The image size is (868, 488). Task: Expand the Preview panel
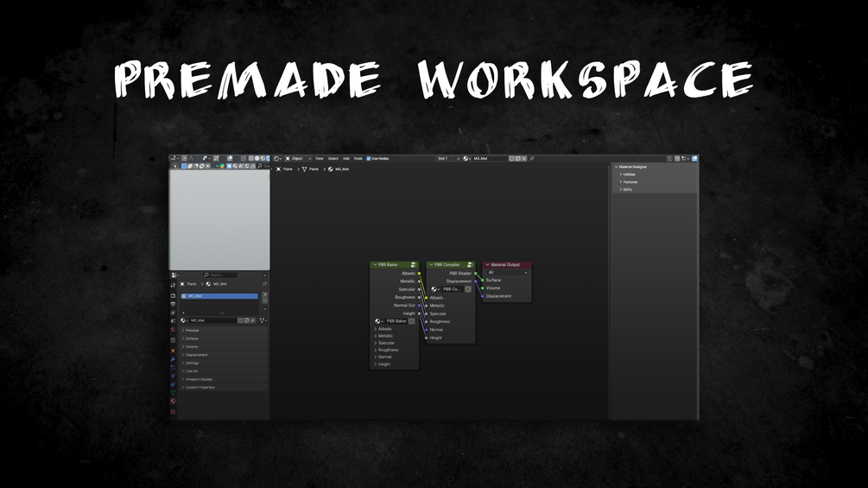click(x=224, y=331)
